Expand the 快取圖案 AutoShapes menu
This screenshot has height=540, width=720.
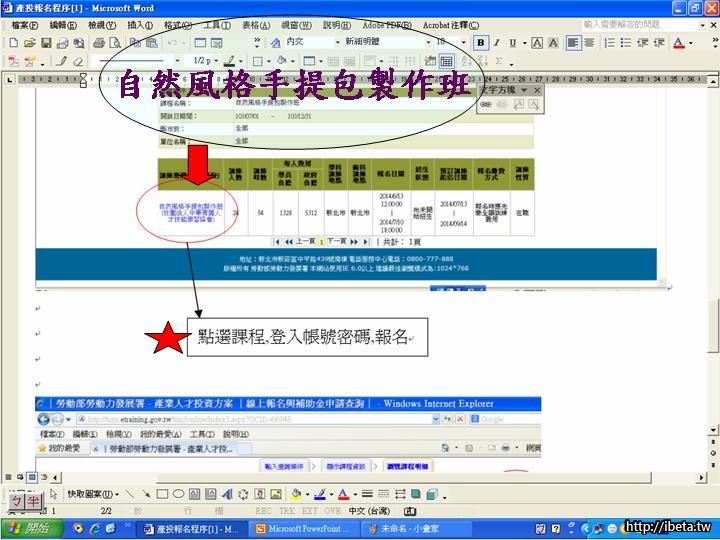(92, 494)
